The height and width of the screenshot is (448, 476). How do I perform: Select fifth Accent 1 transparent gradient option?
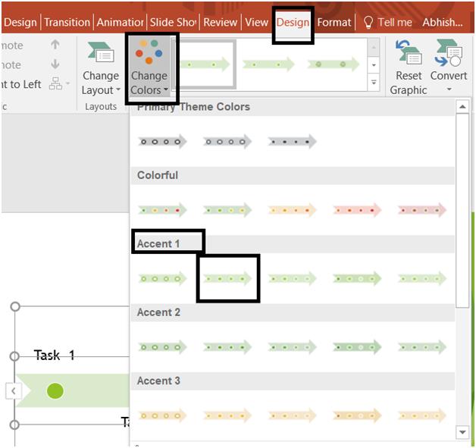(x=422, y=279)
